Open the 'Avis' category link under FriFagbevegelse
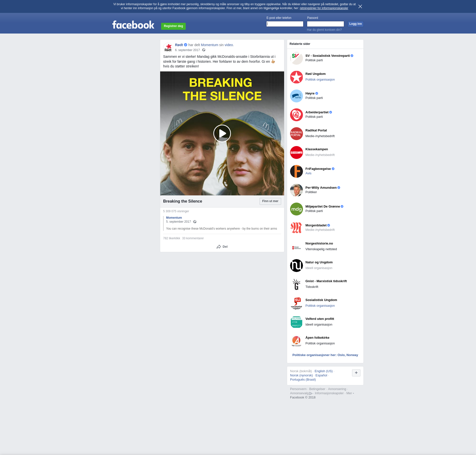Viewport: 476px width, 455px height. (308, 173)
